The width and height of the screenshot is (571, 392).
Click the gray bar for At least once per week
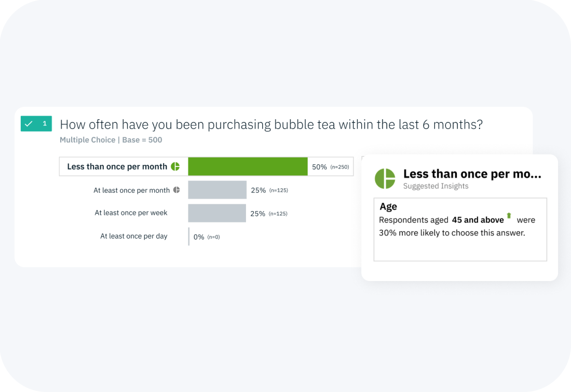pos(217,213)
